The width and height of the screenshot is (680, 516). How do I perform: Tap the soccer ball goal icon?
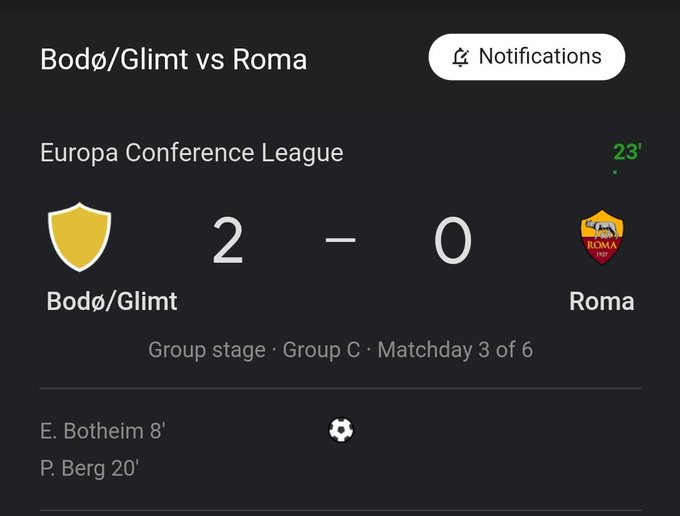341,430
